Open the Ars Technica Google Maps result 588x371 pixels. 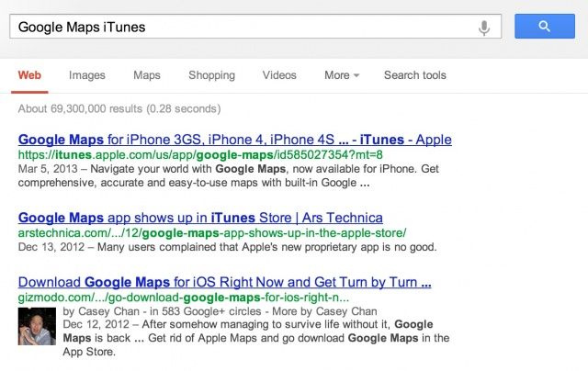[200, 218]
